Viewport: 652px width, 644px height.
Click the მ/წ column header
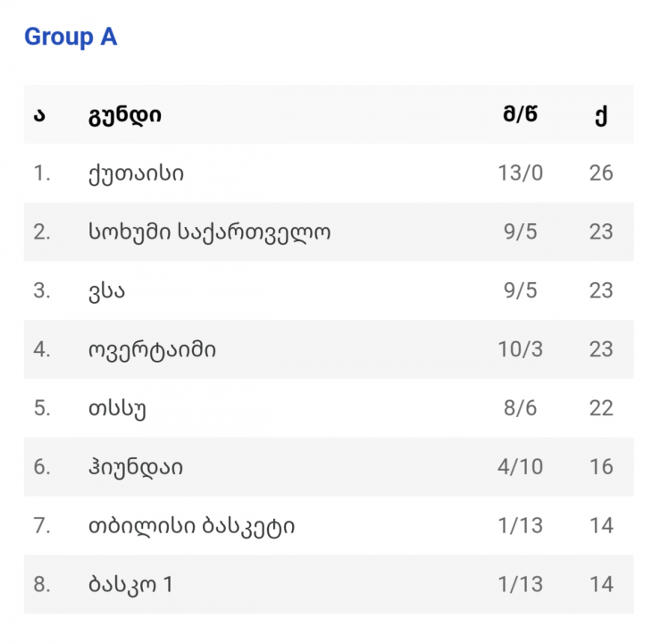point(520,114)
